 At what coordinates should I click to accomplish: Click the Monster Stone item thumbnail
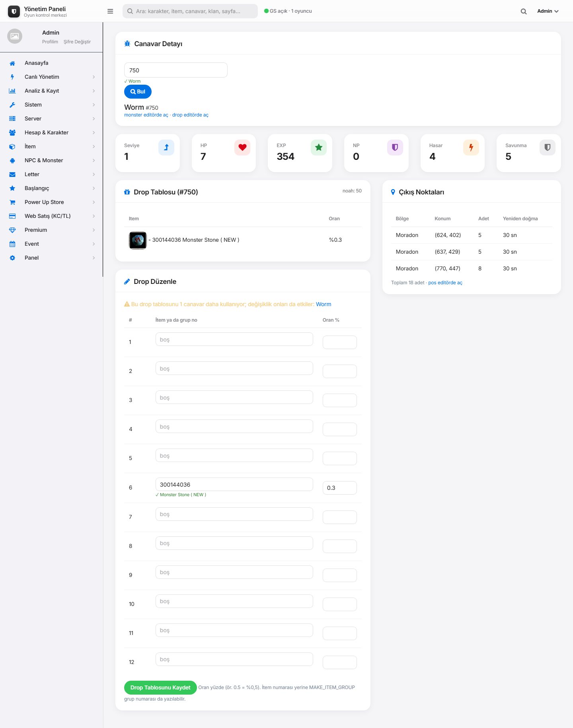click(x=138, y=240)
